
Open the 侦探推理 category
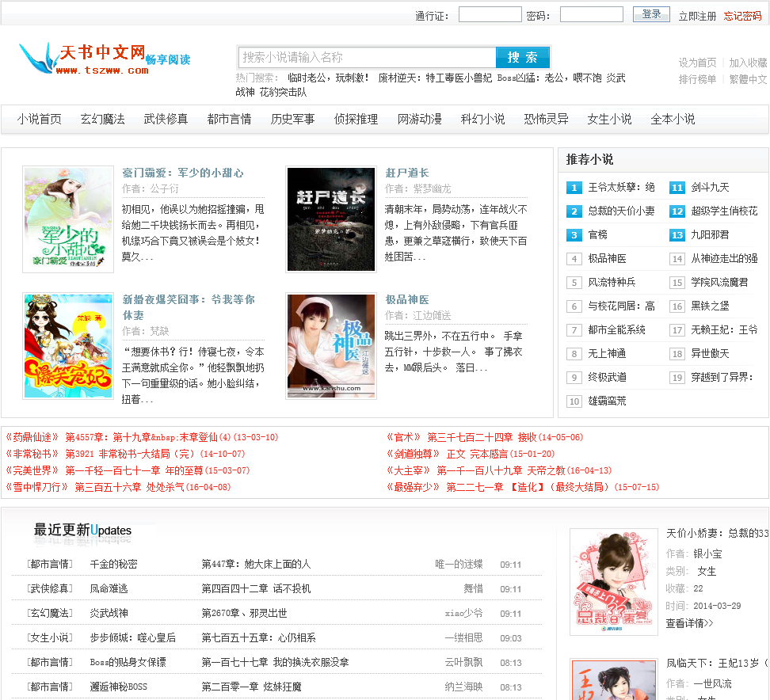tap(356, 120)
